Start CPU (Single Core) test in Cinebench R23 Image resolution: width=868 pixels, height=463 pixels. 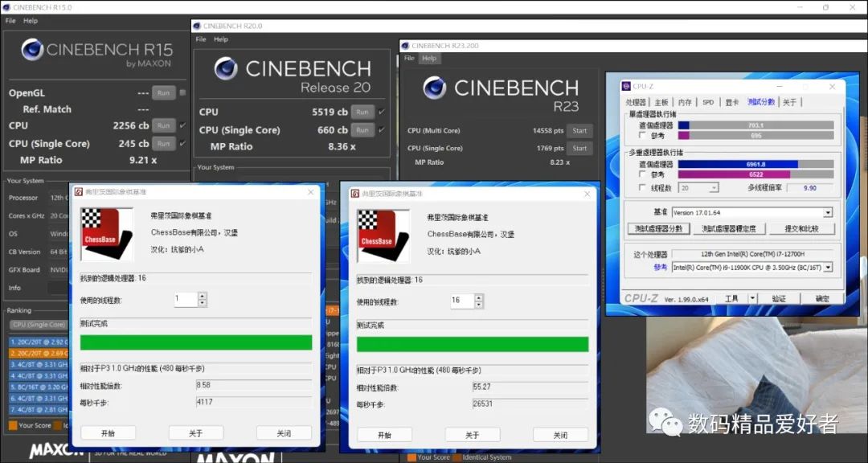coord(579,149)
